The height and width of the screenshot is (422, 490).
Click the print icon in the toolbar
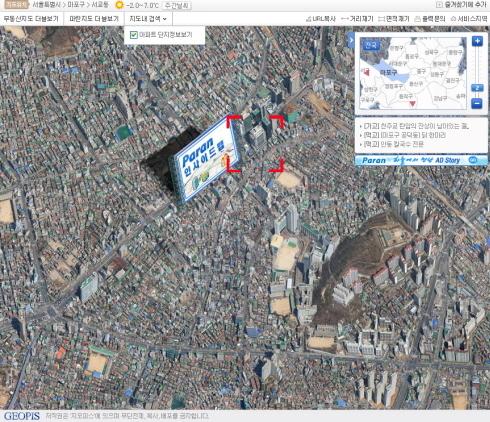point(417,19)
